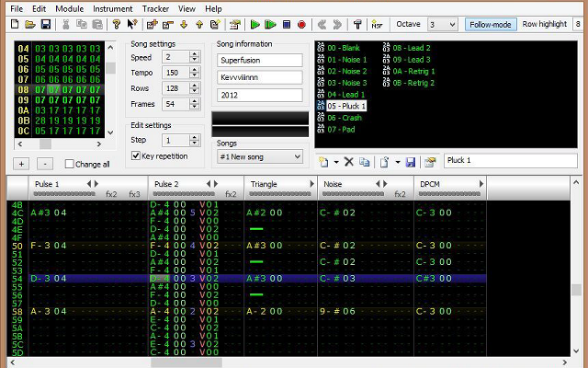This screenshot has width=588, height=368.
Task: Open the View menu
Action: [x=187, y=8]
